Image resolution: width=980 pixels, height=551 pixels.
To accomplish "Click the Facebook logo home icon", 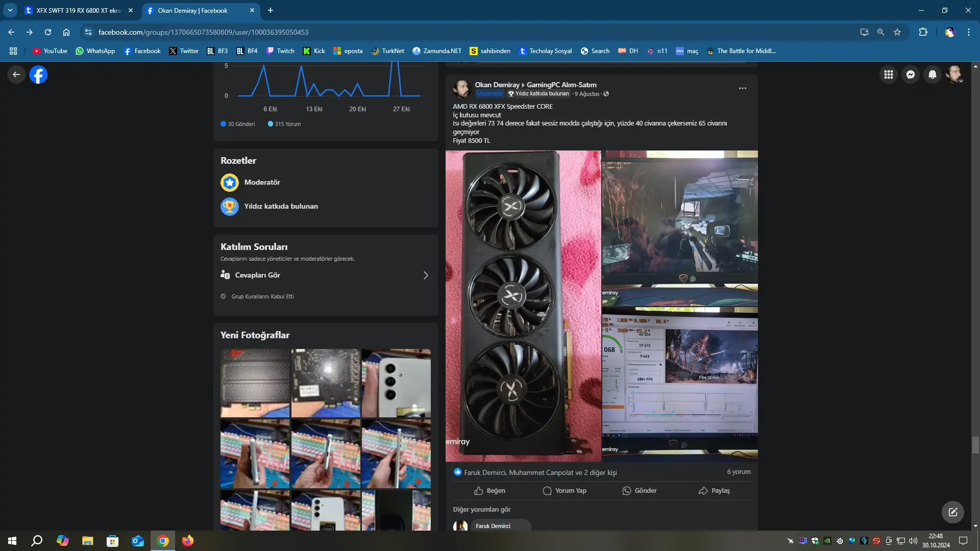I will [38, 74].
